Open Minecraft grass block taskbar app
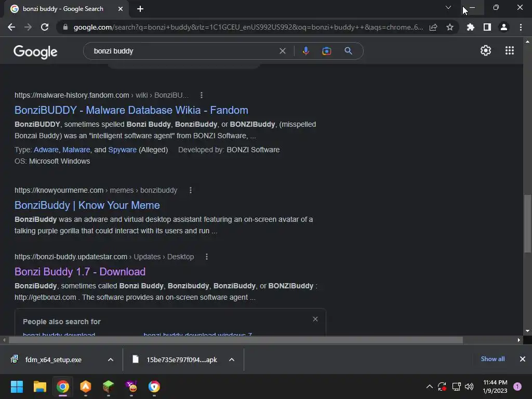 tap(109, 387)
